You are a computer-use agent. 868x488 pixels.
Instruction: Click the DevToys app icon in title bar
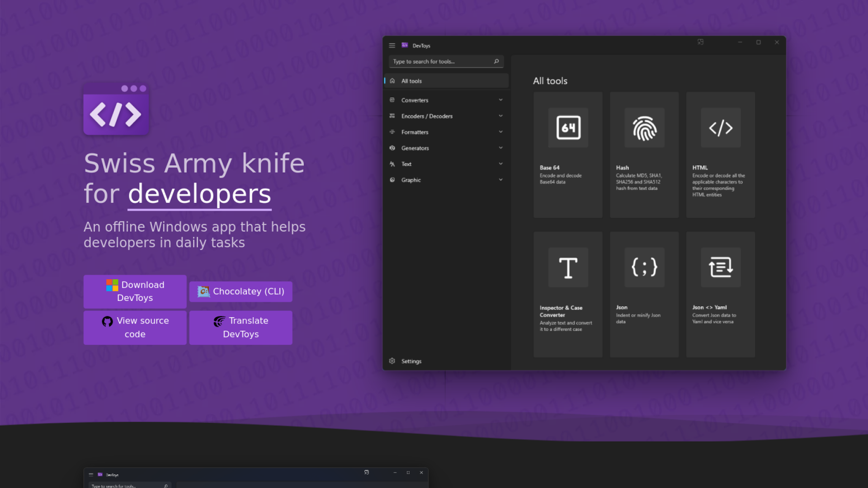pos(405,45)
